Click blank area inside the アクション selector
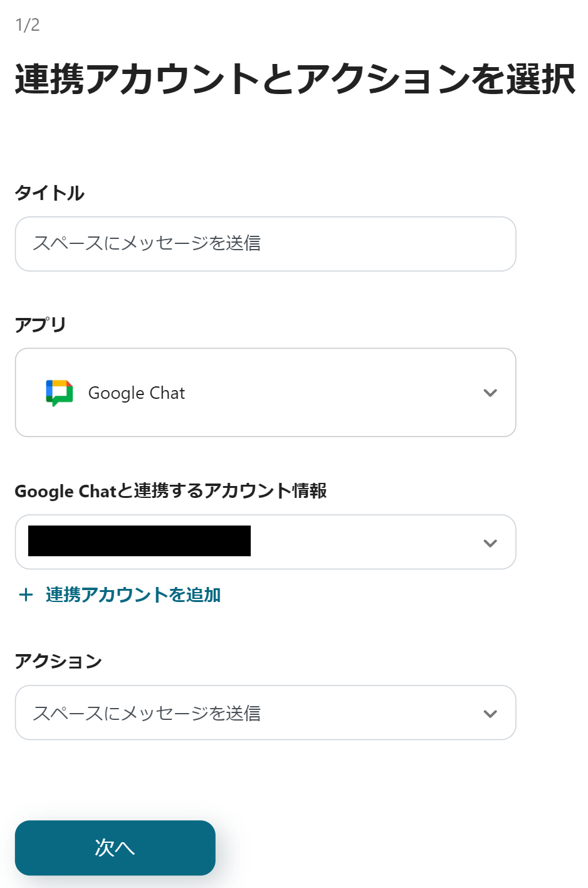This screenshot has width=588, height=888. tap(370, 714)
